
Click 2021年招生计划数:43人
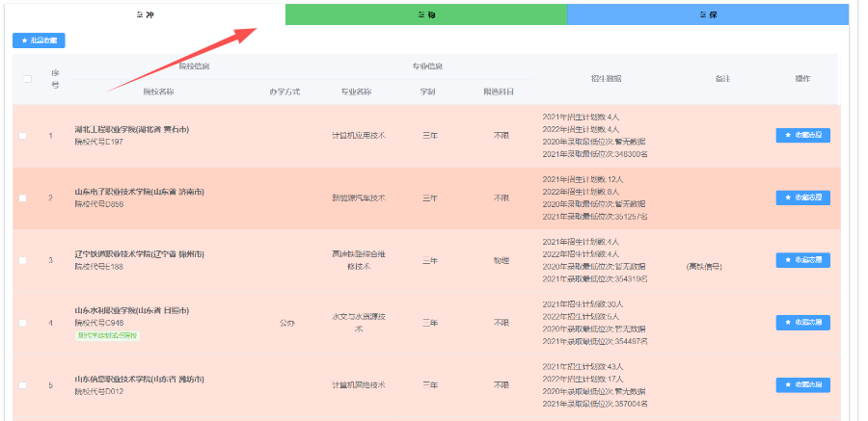pyautogui.click(x=583, y=367)
